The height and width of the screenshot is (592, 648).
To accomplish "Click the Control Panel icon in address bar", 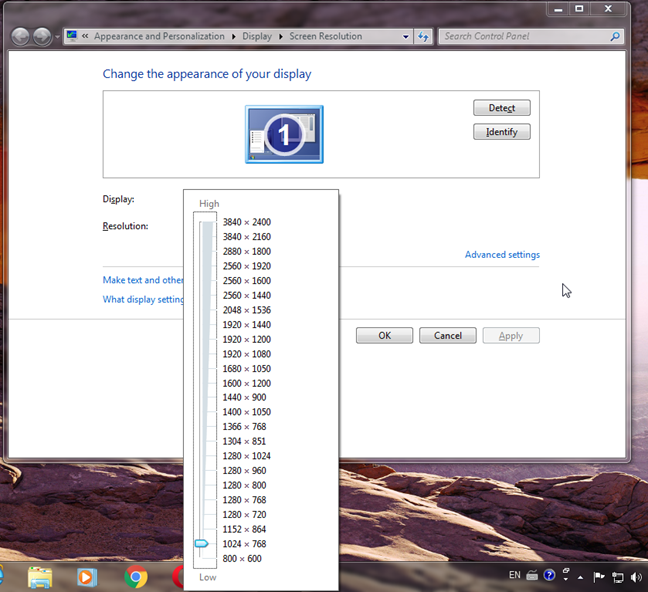I will 72,36.
